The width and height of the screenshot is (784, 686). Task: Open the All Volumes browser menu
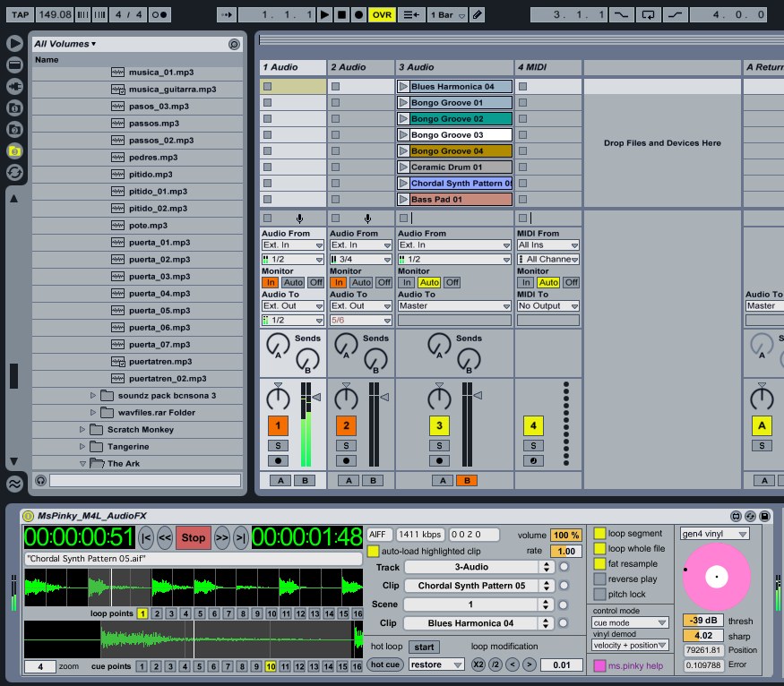65,44
